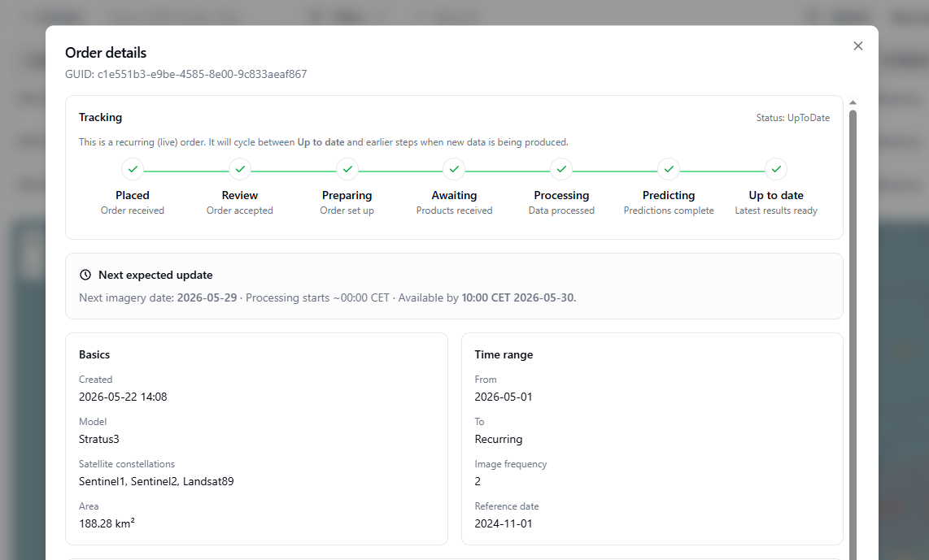
Task: Click the "Recurring" To value
Action: point(499,439)
